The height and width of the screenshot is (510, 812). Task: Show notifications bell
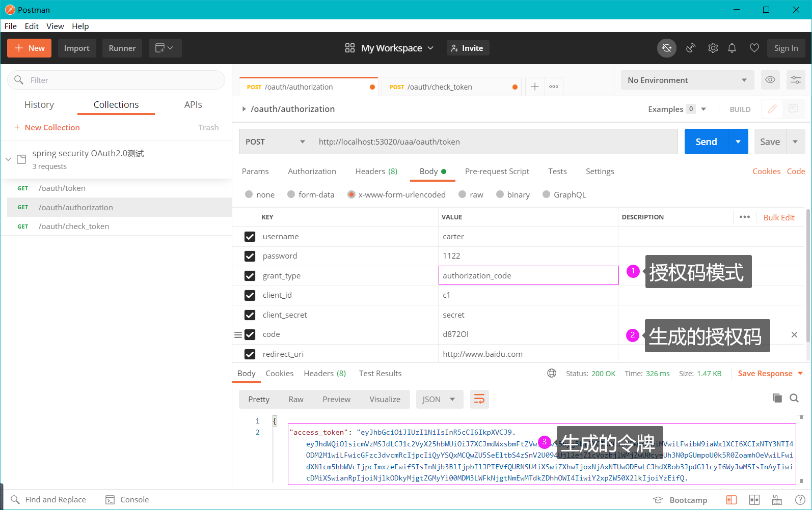coord(732,48)
